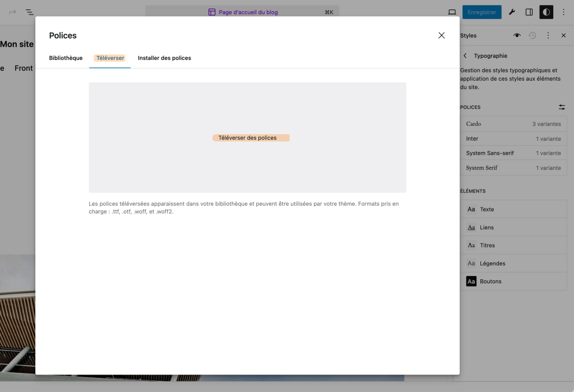The image size is (574, 392).
Task: Open the wrench tools icon
Action: [512, 12]
